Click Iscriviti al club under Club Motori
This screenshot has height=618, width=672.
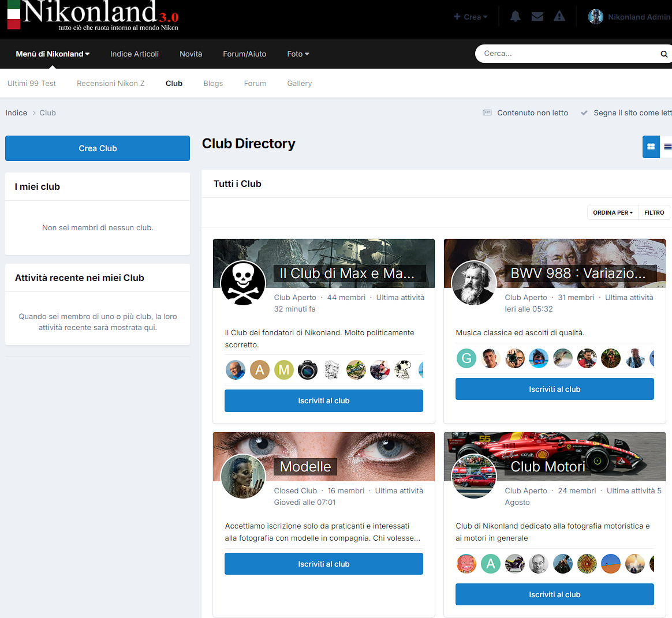[555, 594]
